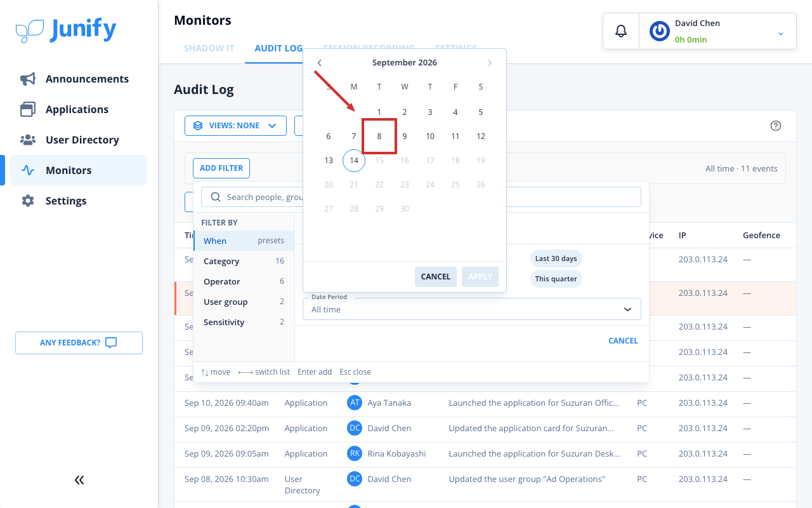Click the help question mark icon
Viewport: 812px width, 508px height.
point(775,126)
